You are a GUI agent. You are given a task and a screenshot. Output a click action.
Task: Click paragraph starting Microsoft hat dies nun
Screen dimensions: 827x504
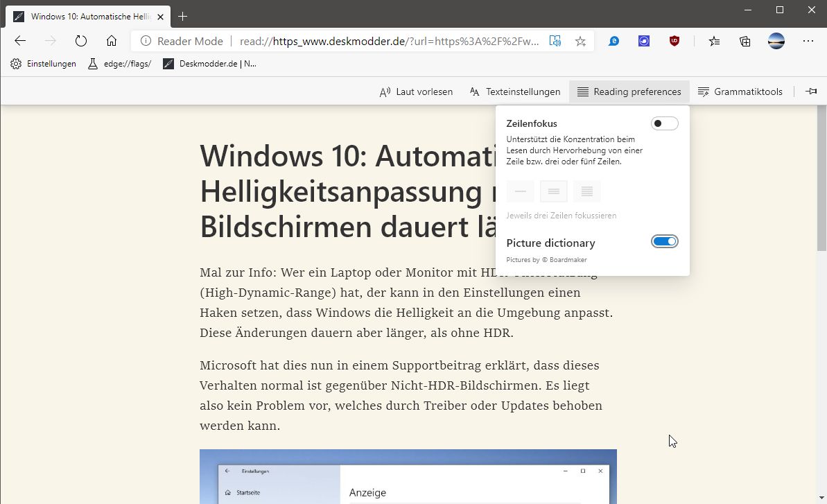pyautogui.click(x=401, y=395)
